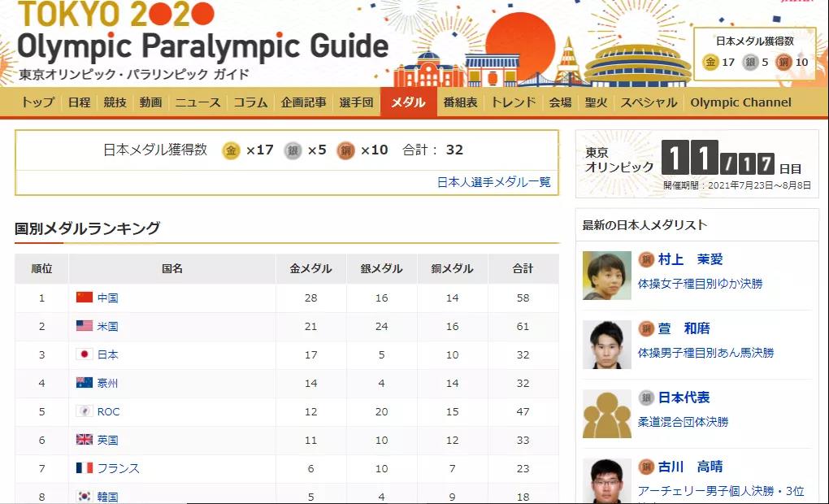Click the United Kingdom flag icon
Image resolution: width=829 pixels, height=504 pixels.
[x=84, y=440]
